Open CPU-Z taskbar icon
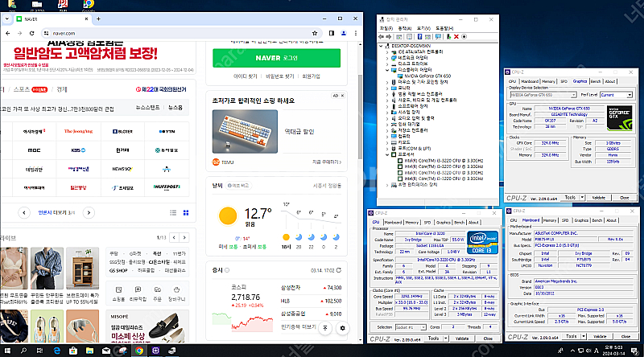Screen dimensions: 644x357 155,351
